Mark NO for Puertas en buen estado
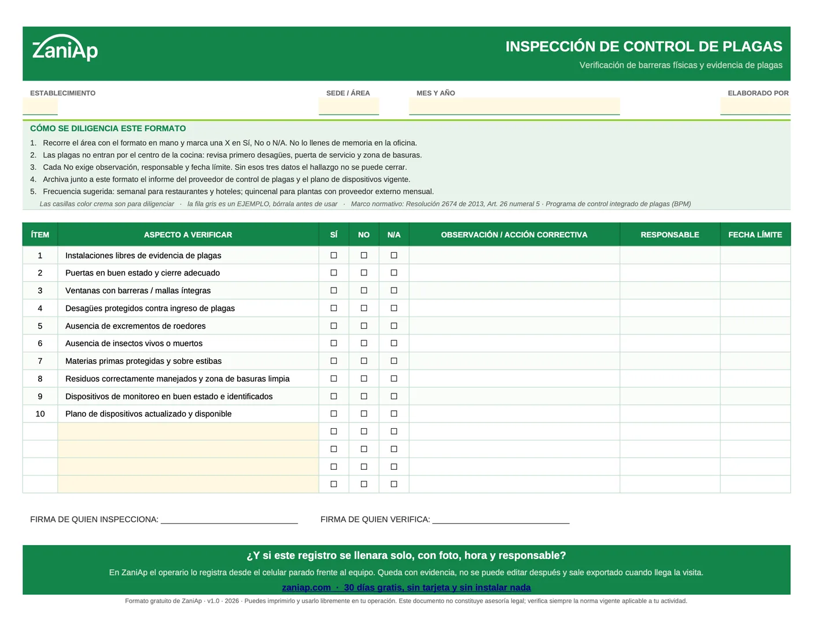This screenshot has height=644, width=833. 364,273
